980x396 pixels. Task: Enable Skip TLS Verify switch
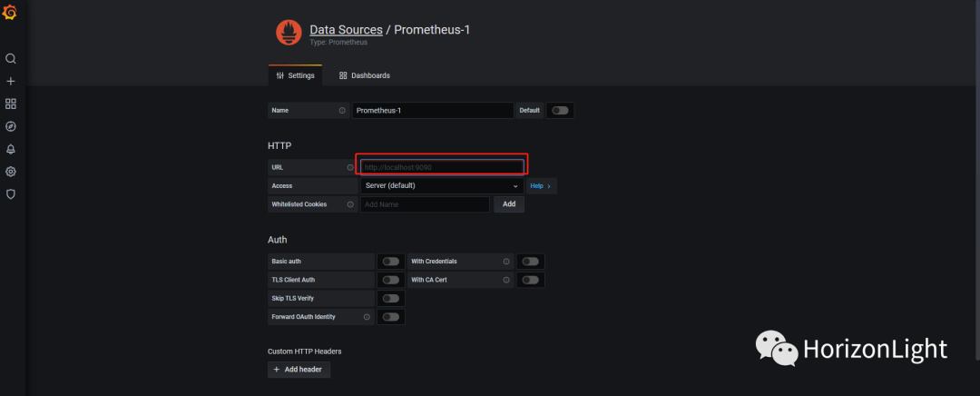[390, 298]
